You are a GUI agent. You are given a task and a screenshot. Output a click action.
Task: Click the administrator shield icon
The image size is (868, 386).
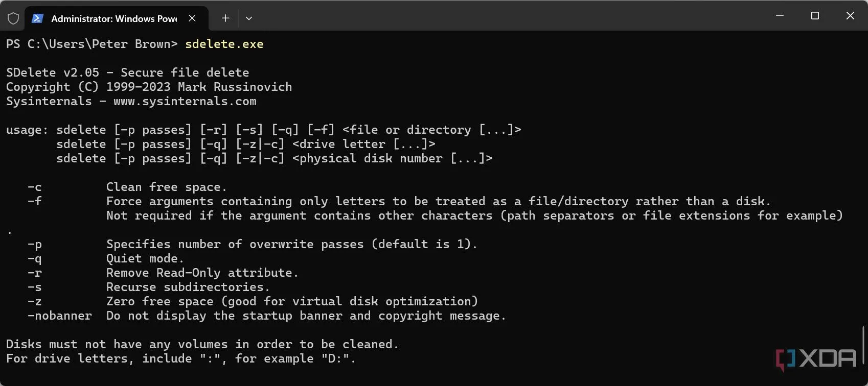click(x=13, y=18)
